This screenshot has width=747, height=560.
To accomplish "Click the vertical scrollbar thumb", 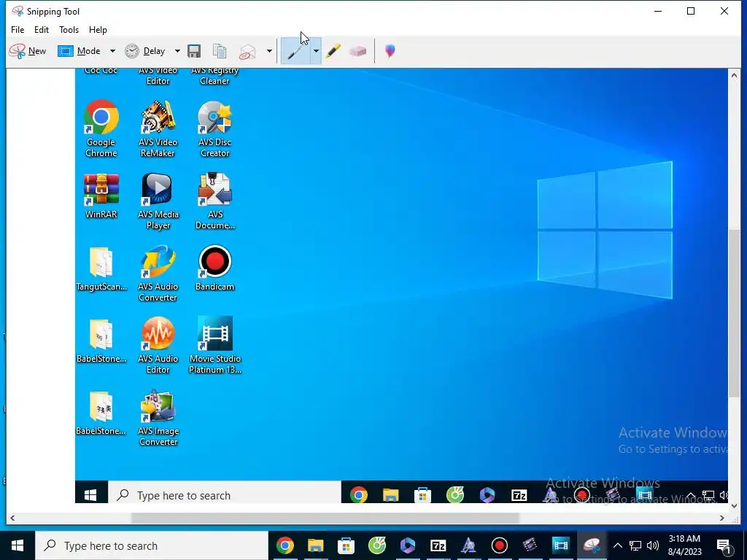I will tap(734, 313).
